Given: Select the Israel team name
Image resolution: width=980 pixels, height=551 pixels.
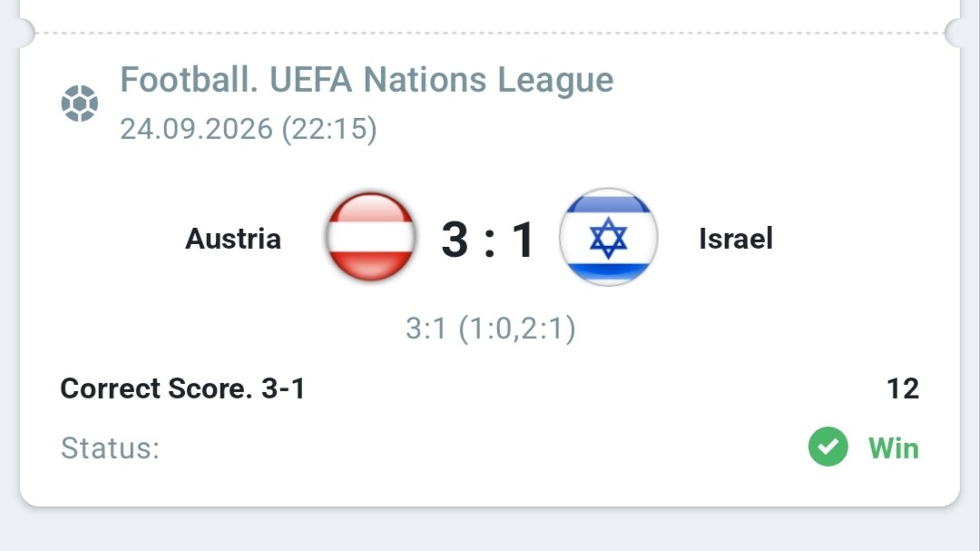Looking at the screenshot, I should [x=736, y=239].
